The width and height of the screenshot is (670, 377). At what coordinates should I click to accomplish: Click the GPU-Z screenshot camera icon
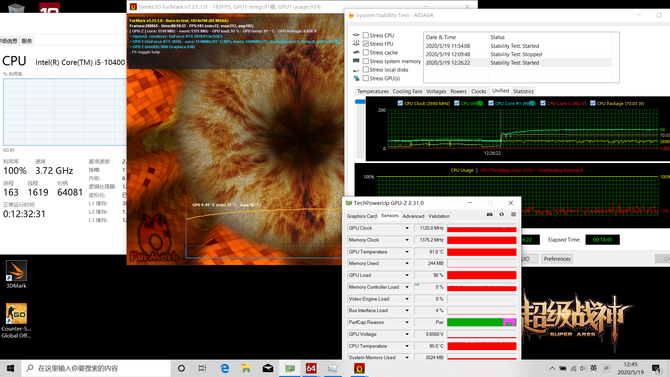pyautogui.click(x=490, y=215)
